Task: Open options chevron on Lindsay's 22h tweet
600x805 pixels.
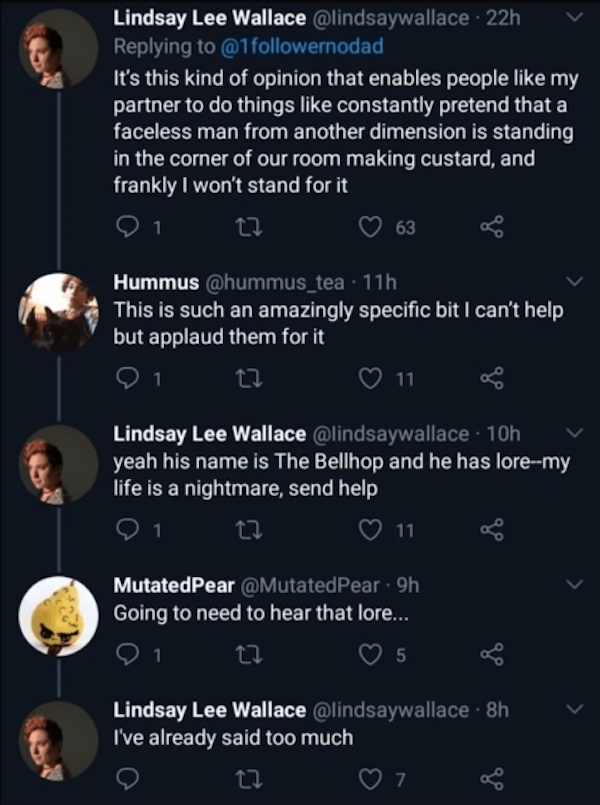Action: pyautogui.click(x=574, y=18)
